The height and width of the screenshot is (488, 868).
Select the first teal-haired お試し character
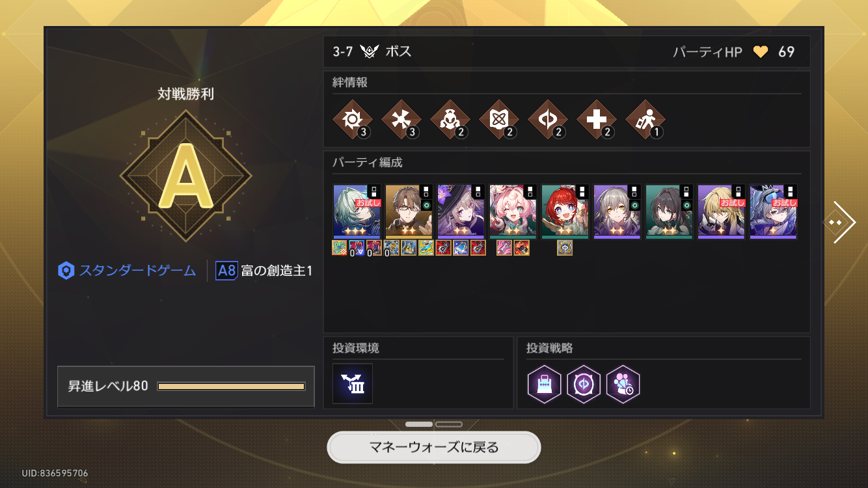(357, 211)
